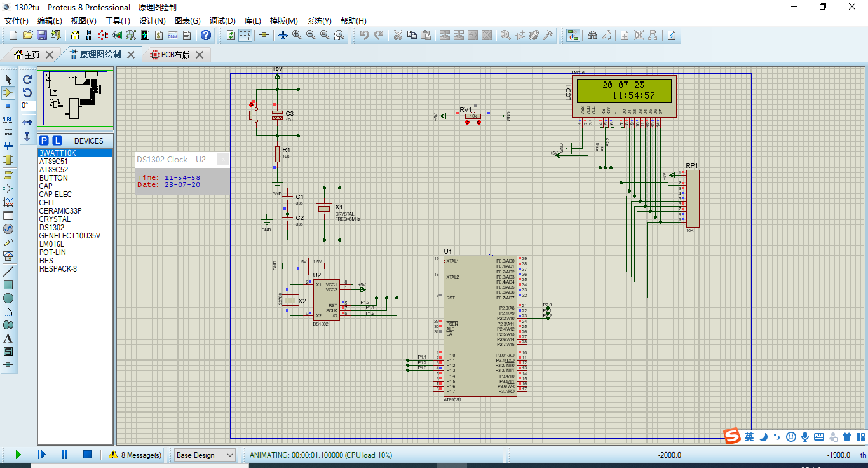Stop the running simulation

tap(87, 455)
